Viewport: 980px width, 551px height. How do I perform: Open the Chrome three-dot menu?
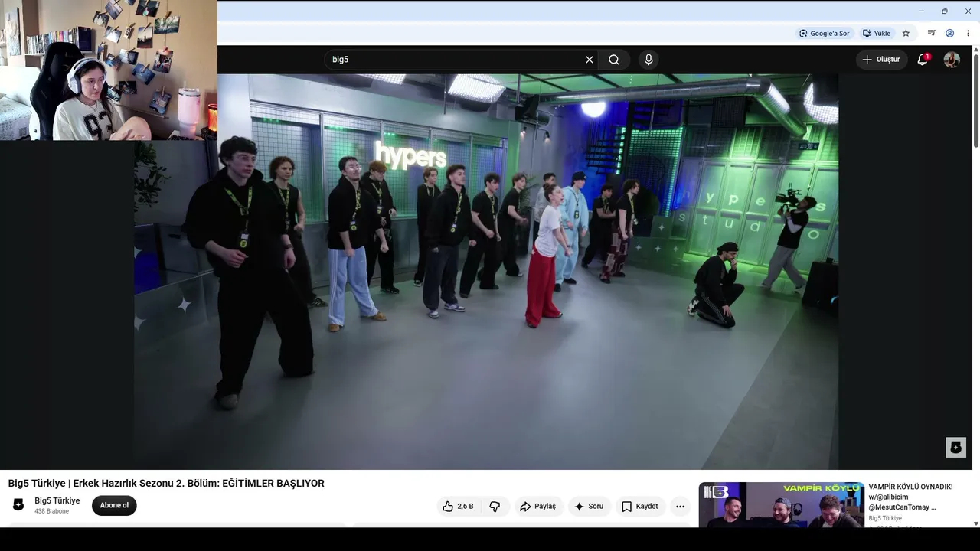968,34
